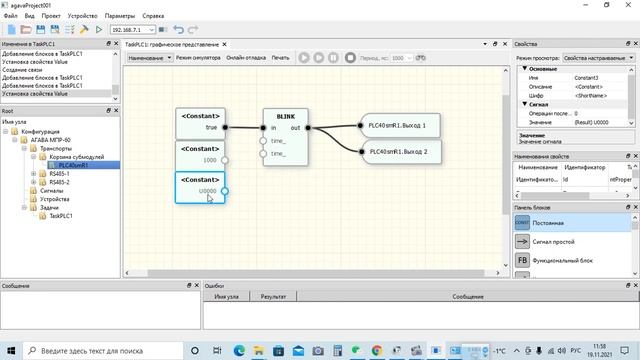Click Результат column header in Ошибки
This screenshot has height=360, width=640.
coord(273,297)
